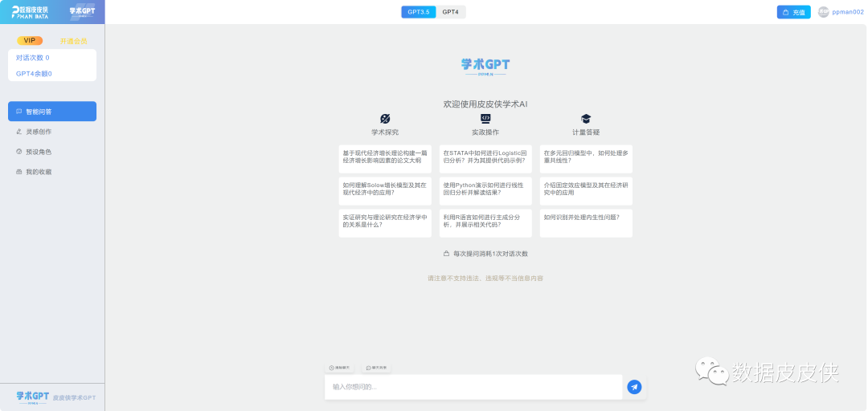Click the 计量答疑 graduation cap icon
868x411 pixels.
tap(586, 119)
